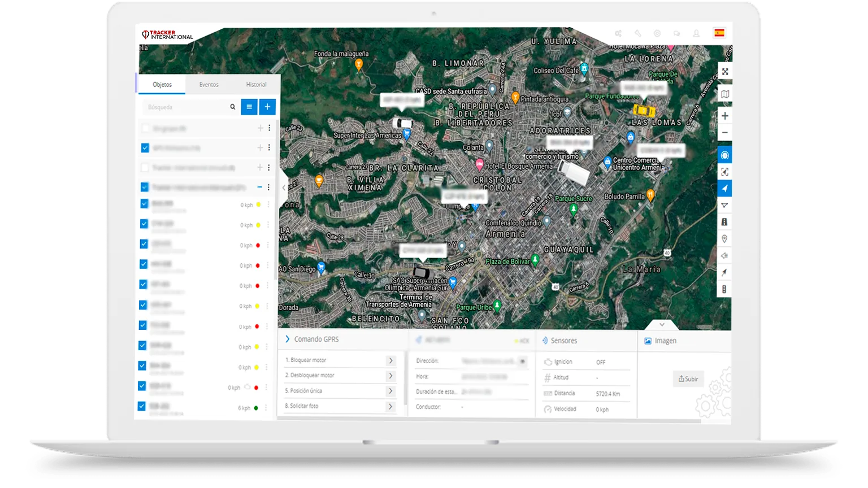Viewport: 868px width, 488px height.
Task: Open the map layers selector icon
Action: 724,94
